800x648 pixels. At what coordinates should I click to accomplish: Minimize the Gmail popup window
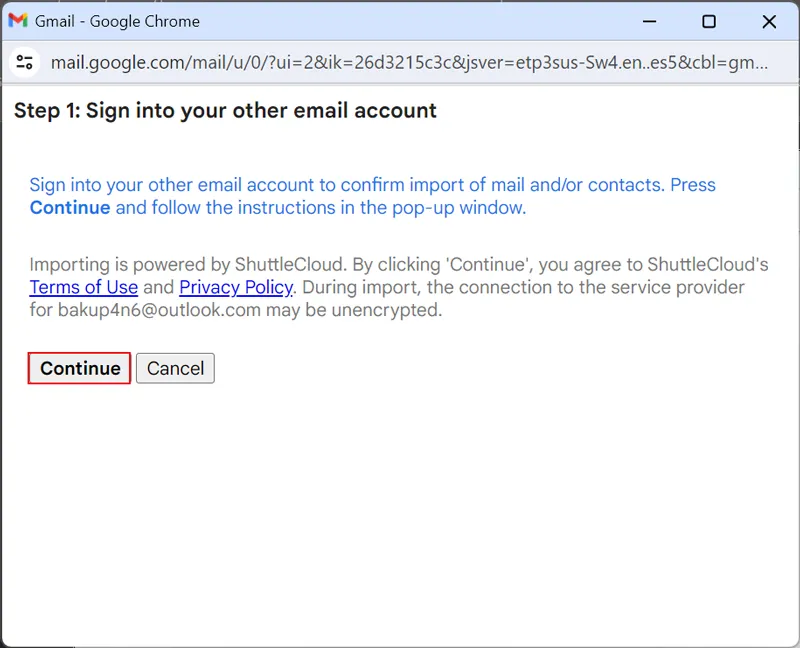pos(649,21)
